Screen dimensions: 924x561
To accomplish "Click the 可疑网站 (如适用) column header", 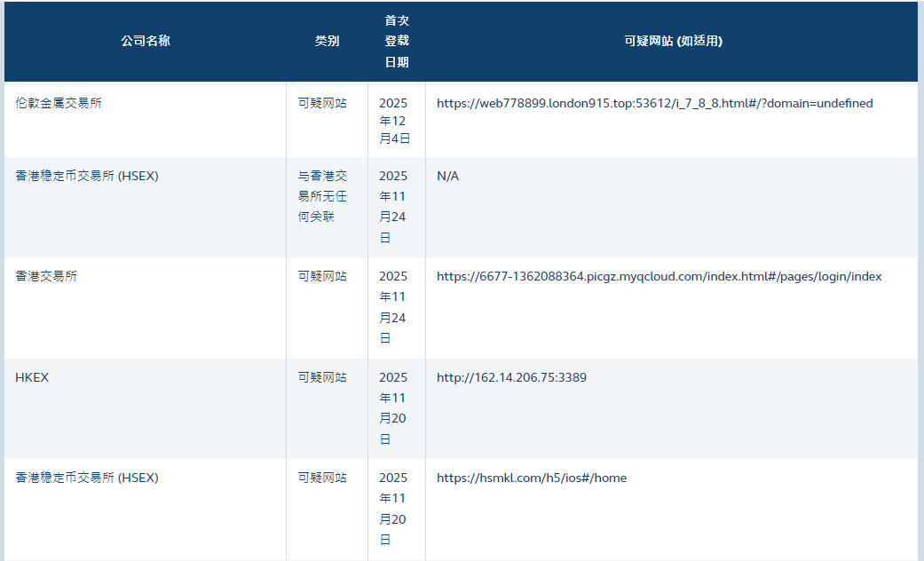I will (x=672, y=41).
